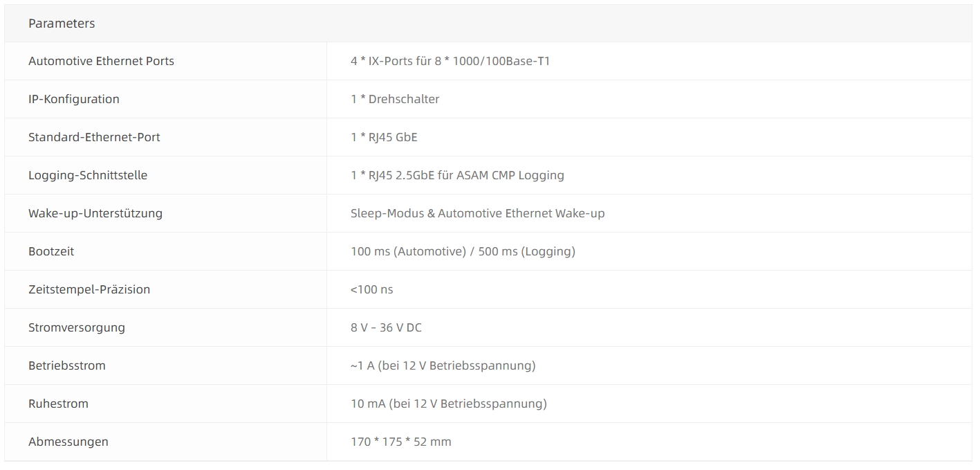This screenshot has height=470, width=980.
Task: Click the 8 V – 36 V DC value
Action: click(x=386, y=327)
